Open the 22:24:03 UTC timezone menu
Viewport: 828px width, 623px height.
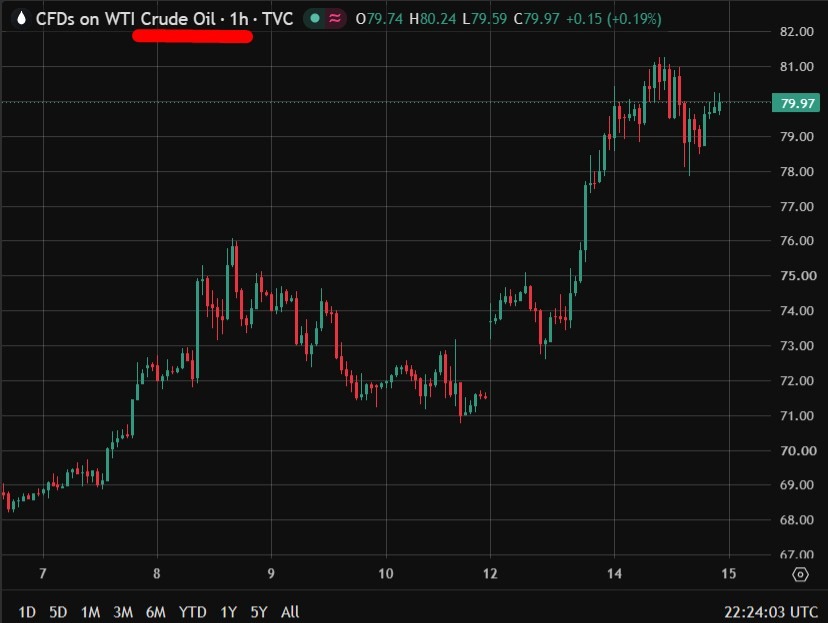770,612
